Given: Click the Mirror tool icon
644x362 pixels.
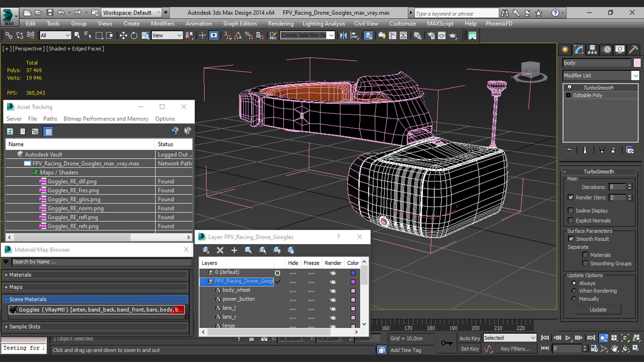Looking at the screenshot, I should pyautogui.click(x=343, y=36).
